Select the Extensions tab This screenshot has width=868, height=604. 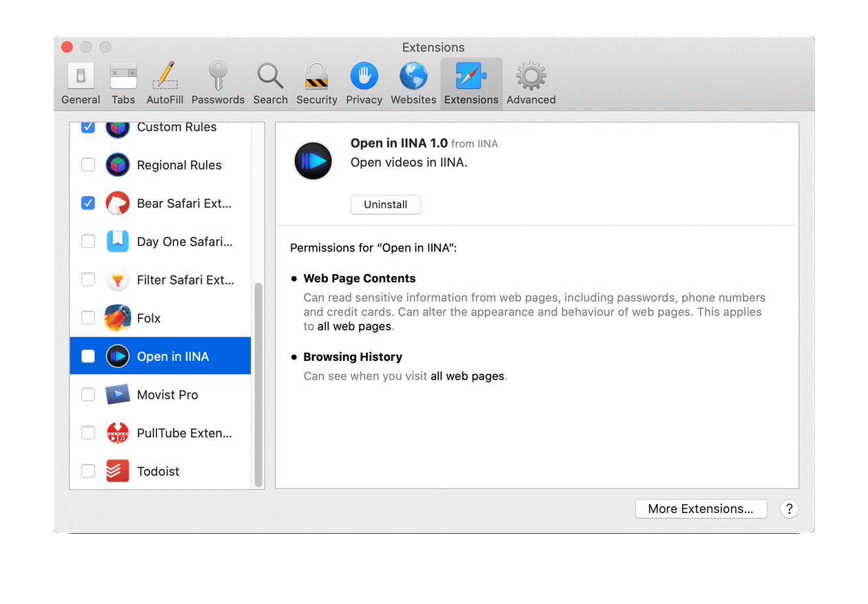click(471, 83)
